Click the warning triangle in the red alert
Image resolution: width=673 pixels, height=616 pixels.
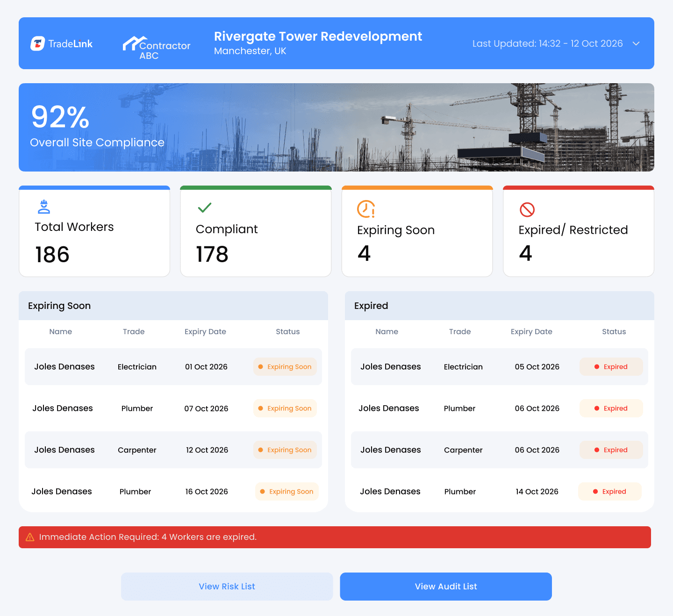pyautogui.click(x=30, y=537)
